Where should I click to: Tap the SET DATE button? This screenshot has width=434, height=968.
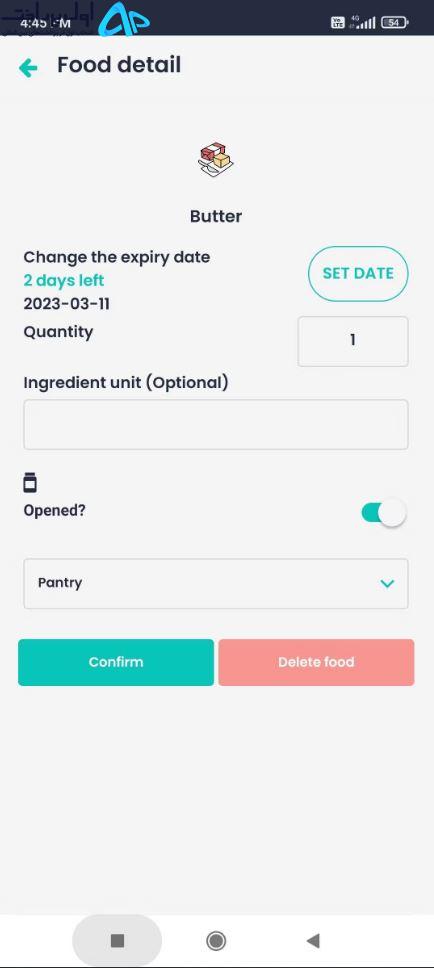coord(358,273)
